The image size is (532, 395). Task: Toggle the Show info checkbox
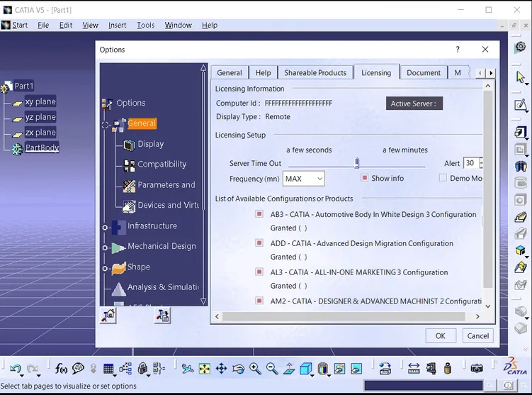pyautogui.click(x=364, y=178)
